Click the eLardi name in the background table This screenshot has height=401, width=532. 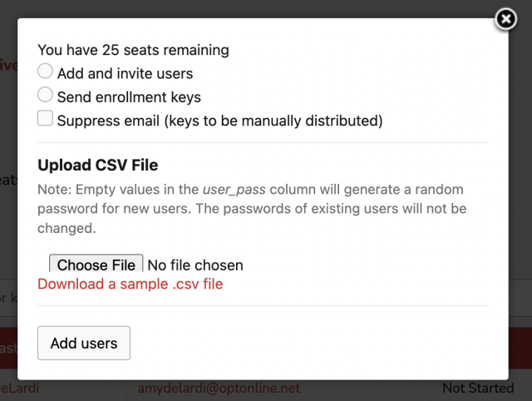pos(19,388)
